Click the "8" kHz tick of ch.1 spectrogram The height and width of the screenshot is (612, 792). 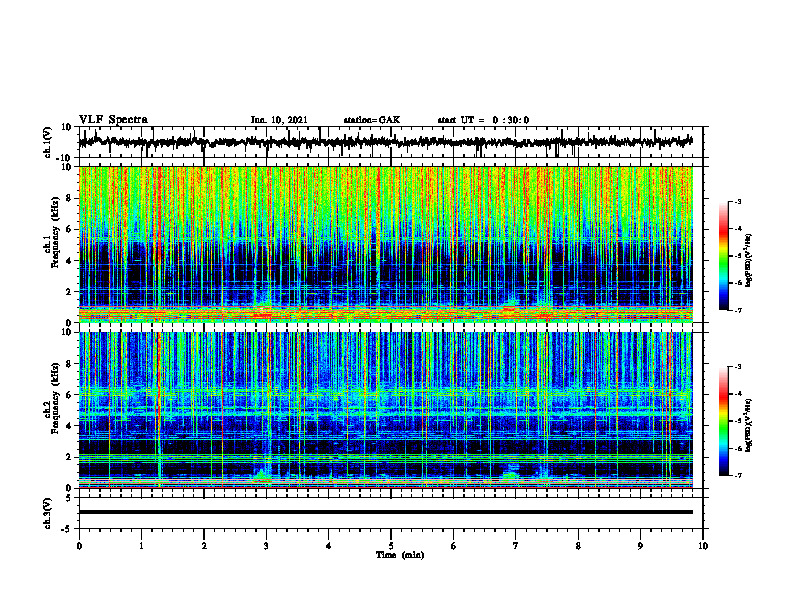click(70, 198)
